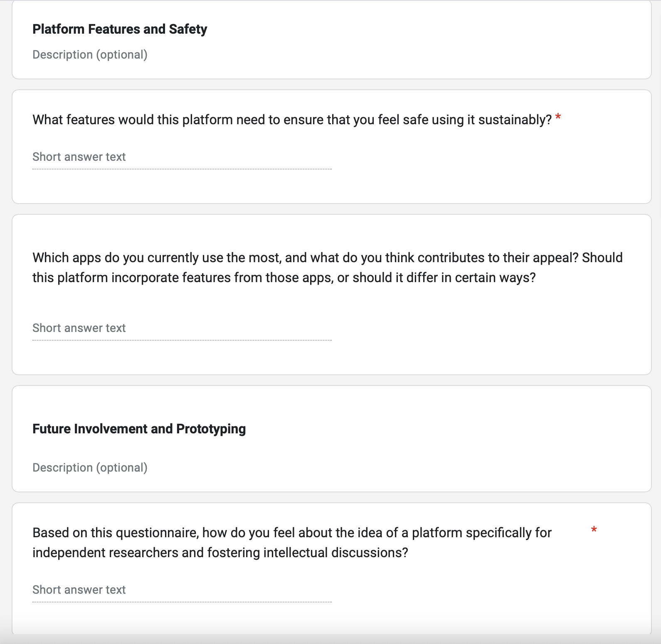
Task: Click red asterisk beside the safety features question
Action: pos(558,117)
